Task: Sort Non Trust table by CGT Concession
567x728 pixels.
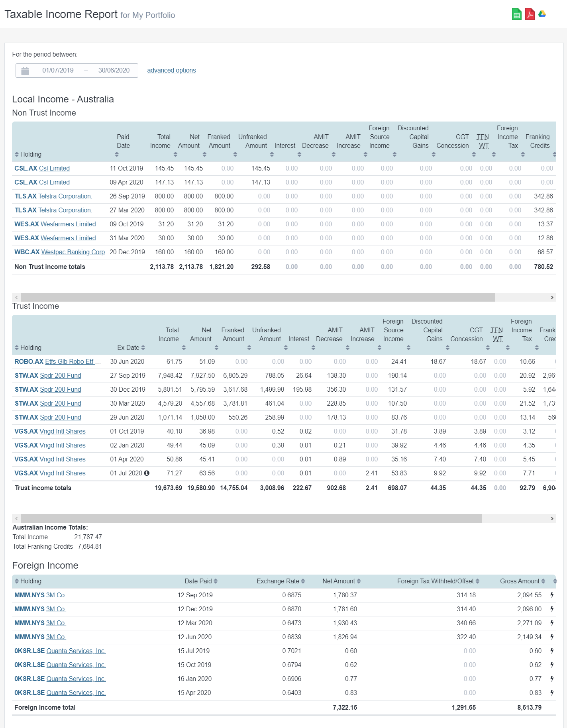Action: (474, 155)
